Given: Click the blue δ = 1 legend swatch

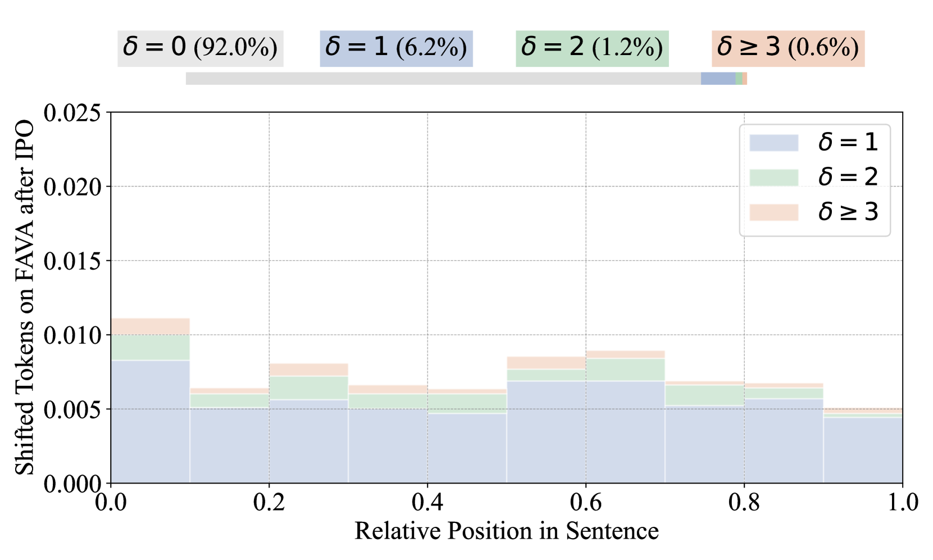Looking at the screenshot, I should pyautogui.click(x=773, y=143).
